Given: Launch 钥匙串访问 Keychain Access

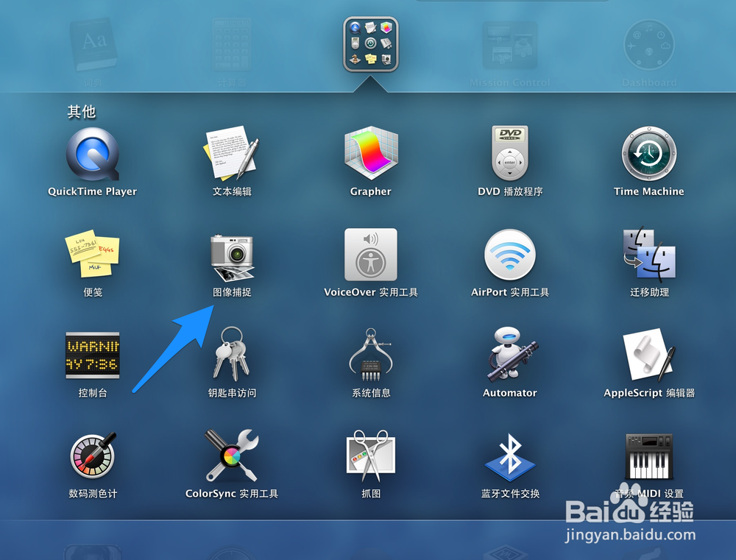Looking at the screenshot, I should pyautogui.click(x=231, y=354).
